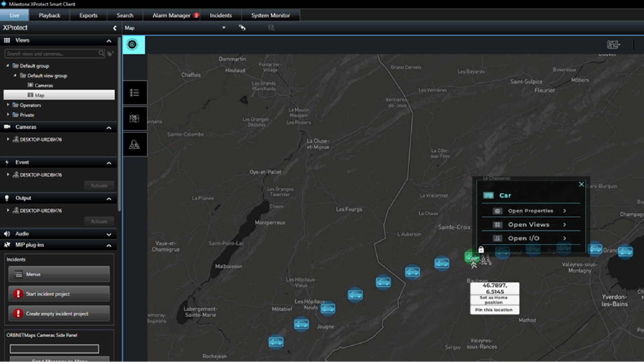Click the green selected car marker
The width and height of the screenshot is (644, 362).
pos(472,257)
